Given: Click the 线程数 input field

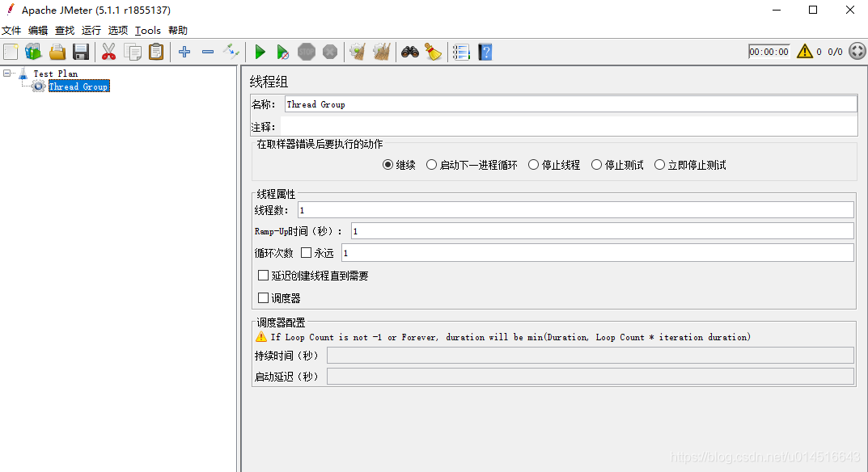Looking at the screenshot, I should coord(576,209).
